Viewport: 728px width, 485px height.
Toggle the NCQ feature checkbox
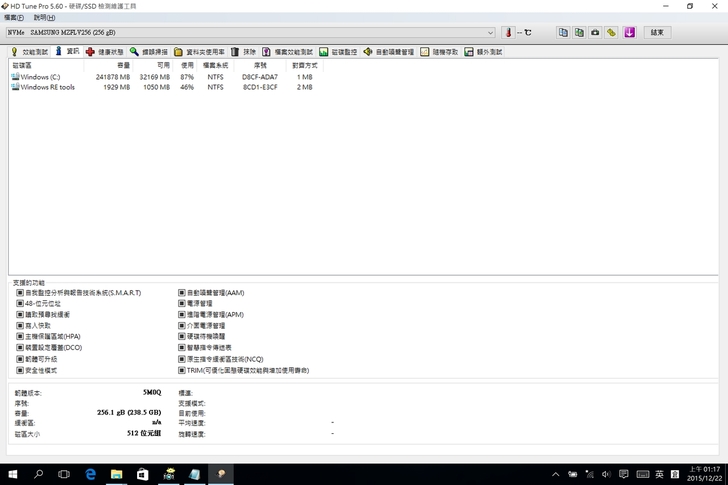182,359
